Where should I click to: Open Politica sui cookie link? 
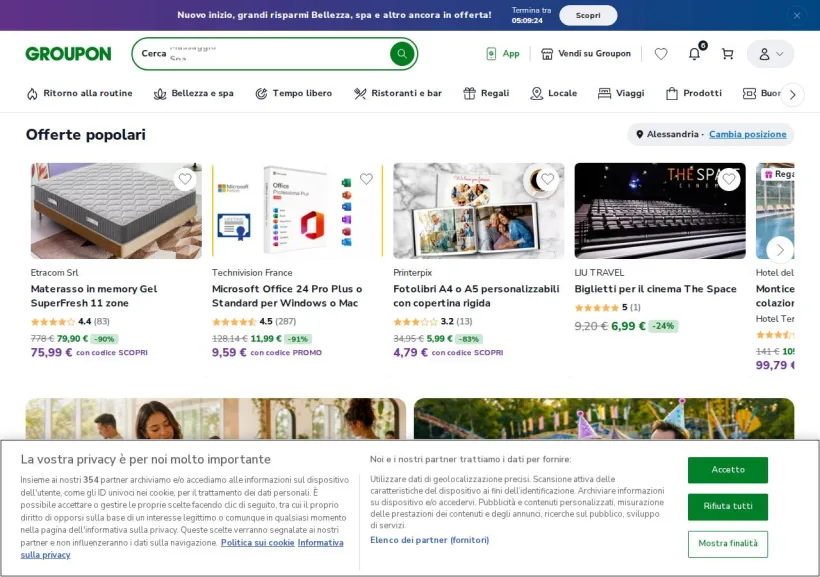tap(257, 543)
